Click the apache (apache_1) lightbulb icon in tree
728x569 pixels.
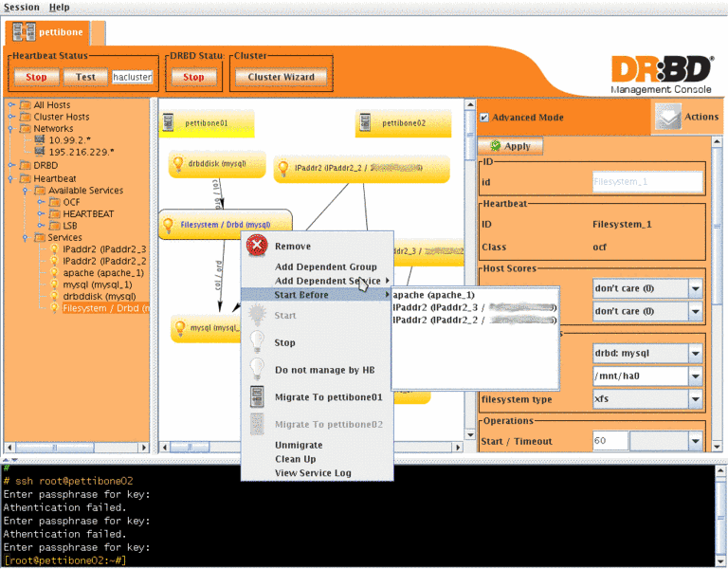pyautogui.click(x=54, y=273)
